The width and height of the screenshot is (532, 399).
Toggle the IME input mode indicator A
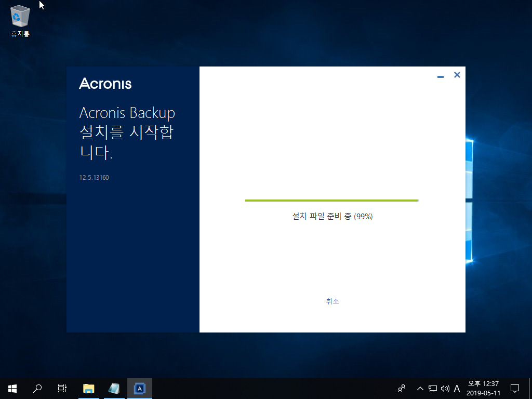tap(457, 389)
